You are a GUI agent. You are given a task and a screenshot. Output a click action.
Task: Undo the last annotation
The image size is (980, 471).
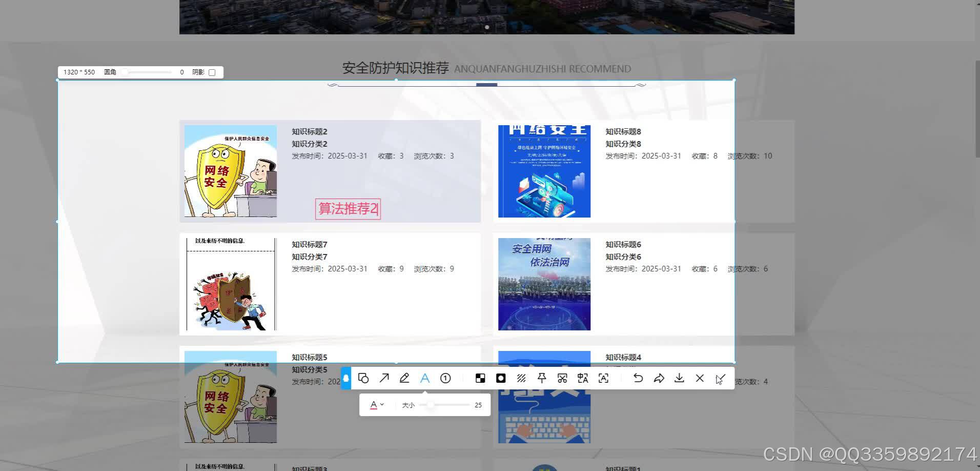pos(638,378)
